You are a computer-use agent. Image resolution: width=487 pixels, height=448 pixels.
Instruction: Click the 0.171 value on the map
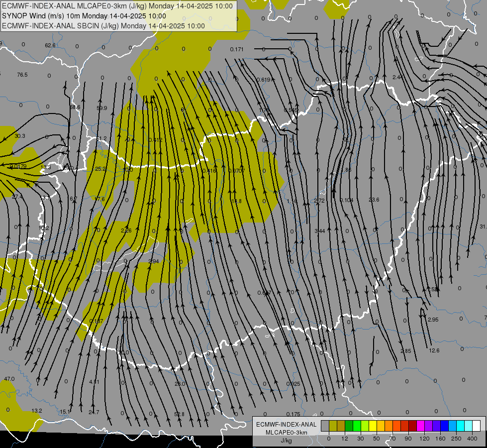[237, 49]
